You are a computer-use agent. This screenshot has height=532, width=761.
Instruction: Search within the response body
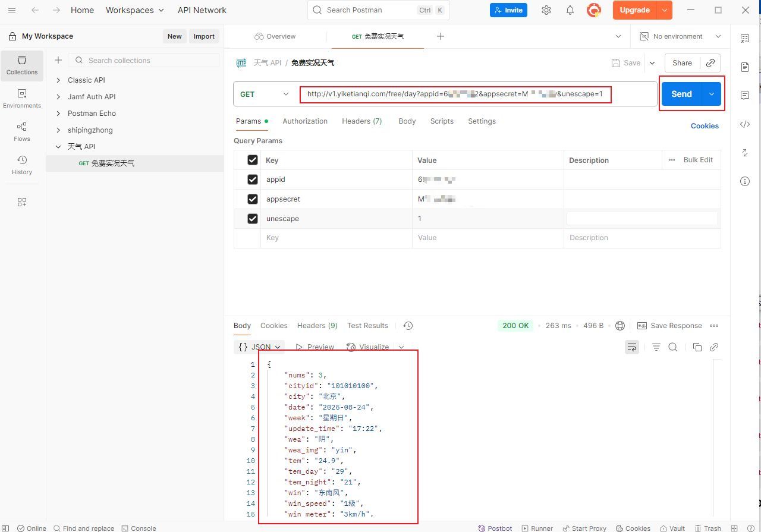pyautogui.click(x=673, y=347)
